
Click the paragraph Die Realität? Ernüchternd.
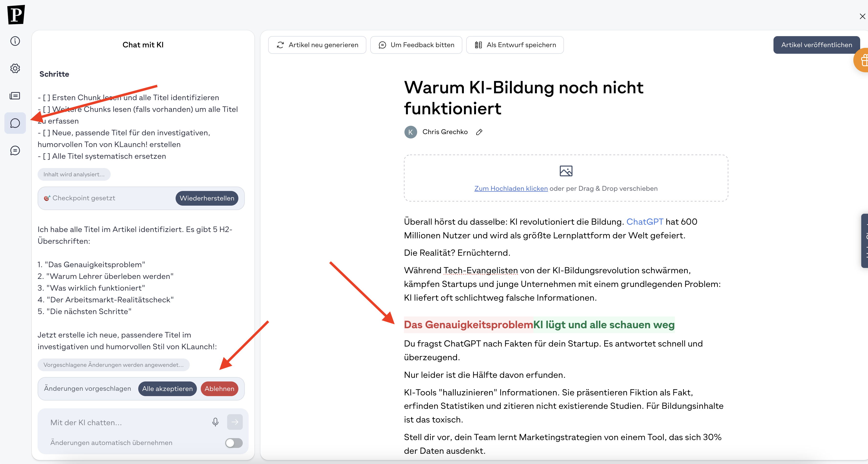457,253
